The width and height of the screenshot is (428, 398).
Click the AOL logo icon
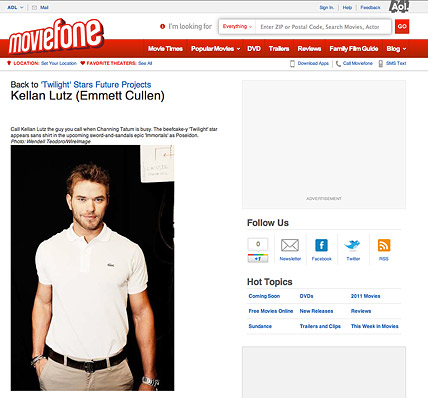[399, 7]
